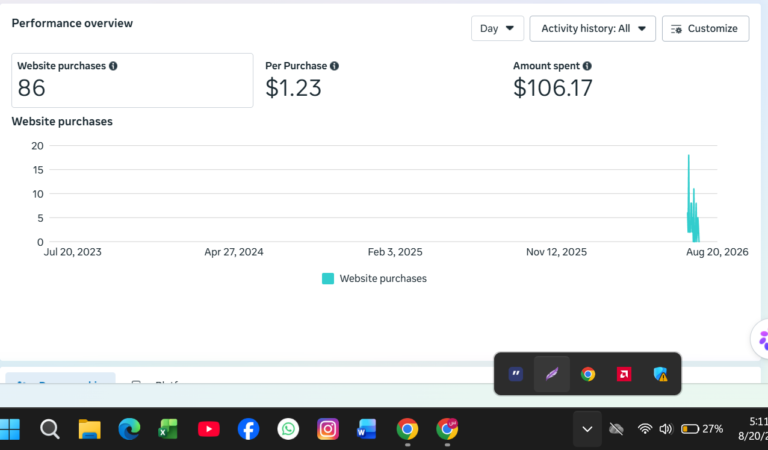
Task: Open the volume speaker icon
Action: [666, 429]
